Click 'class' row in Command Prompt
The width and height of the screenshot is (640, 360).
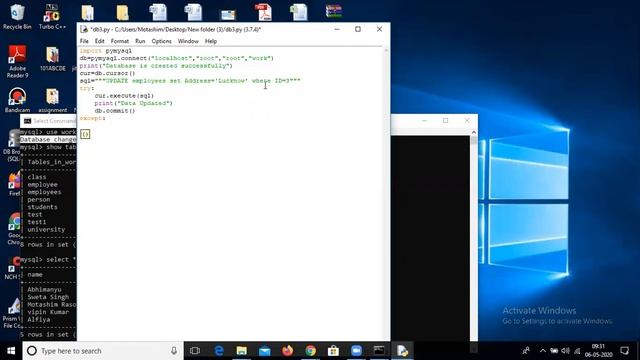tap(37, 177)
